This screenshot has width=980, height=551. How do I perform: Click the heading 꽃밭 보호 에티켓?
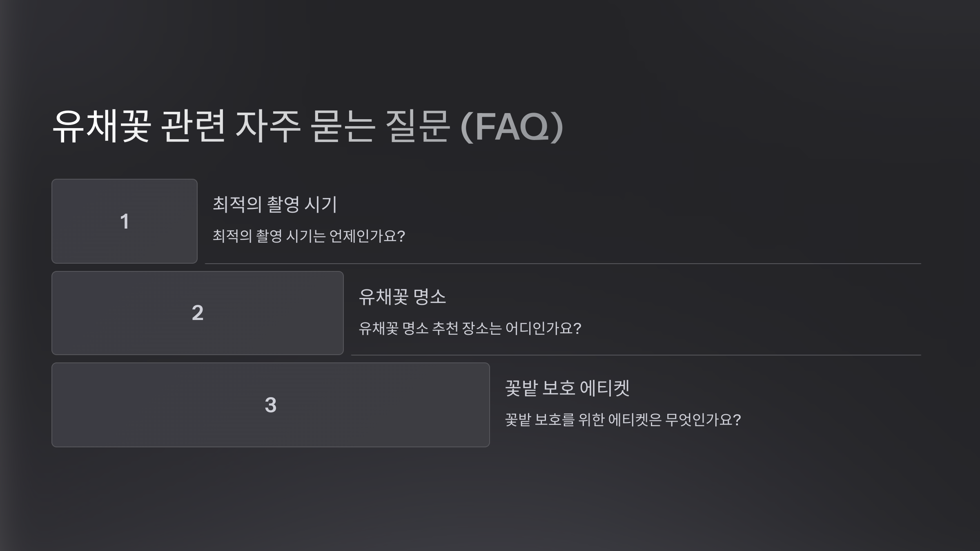point(567,388)
